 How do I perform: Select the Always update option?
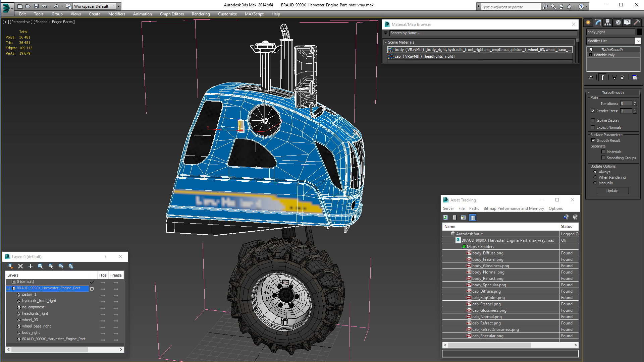(595, 172)
